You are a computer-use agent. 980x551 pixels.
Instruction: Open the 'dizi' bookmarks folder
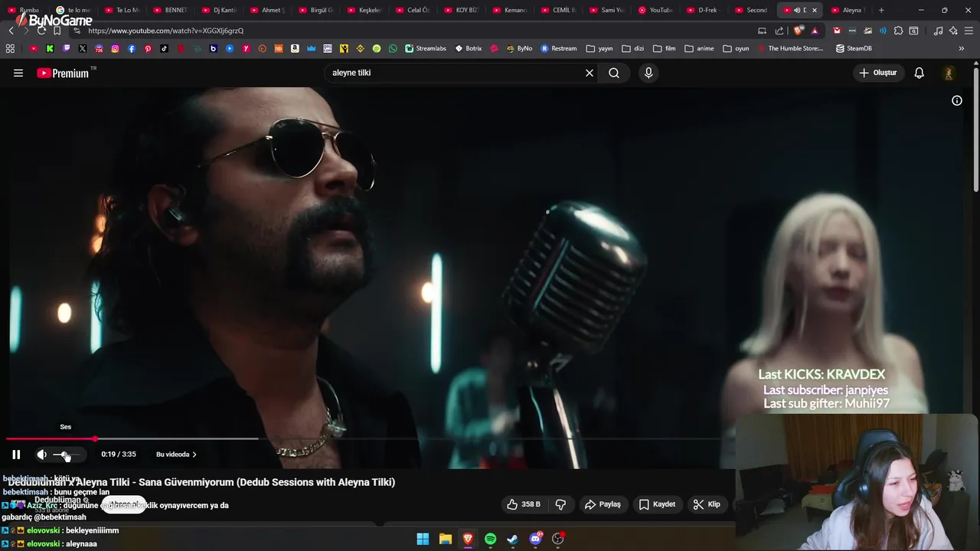coord(633,48)
